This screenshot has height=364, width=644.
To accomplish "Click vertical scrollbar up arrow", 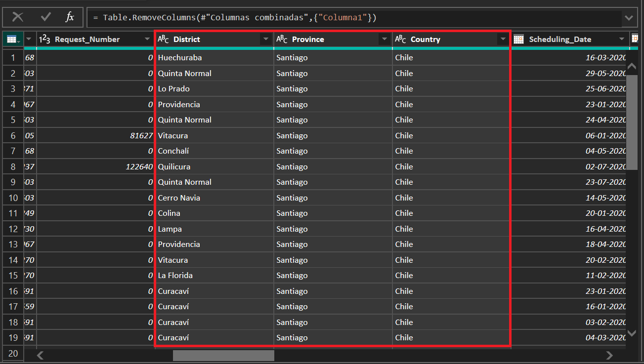I will (x=632, y=66).
